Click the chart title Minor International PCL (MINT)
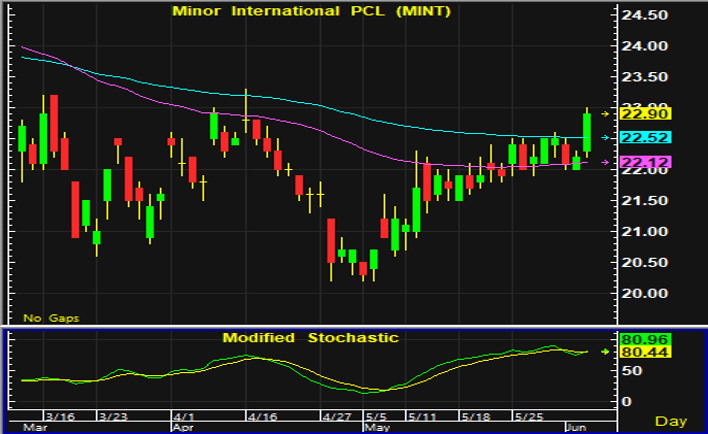Screen dimensions: 708x434 (x=312, y=11)
